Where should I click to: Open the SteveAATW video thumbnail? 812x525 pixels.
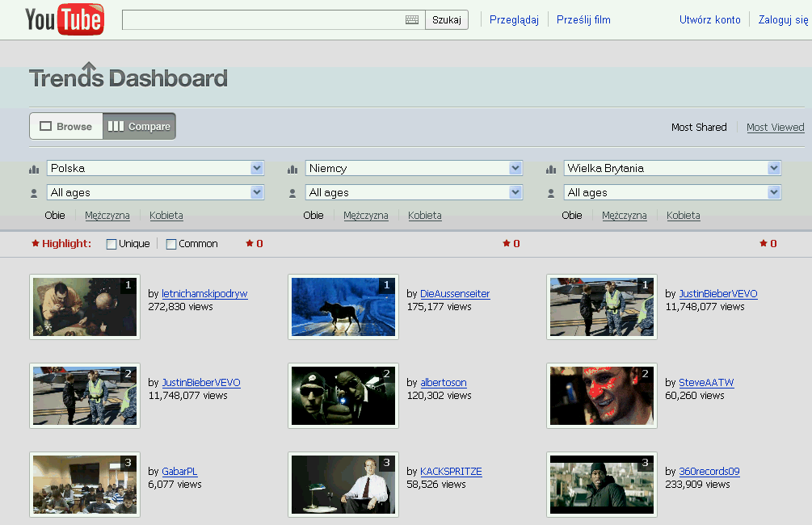pyautogui.click(x=602, y=396)
